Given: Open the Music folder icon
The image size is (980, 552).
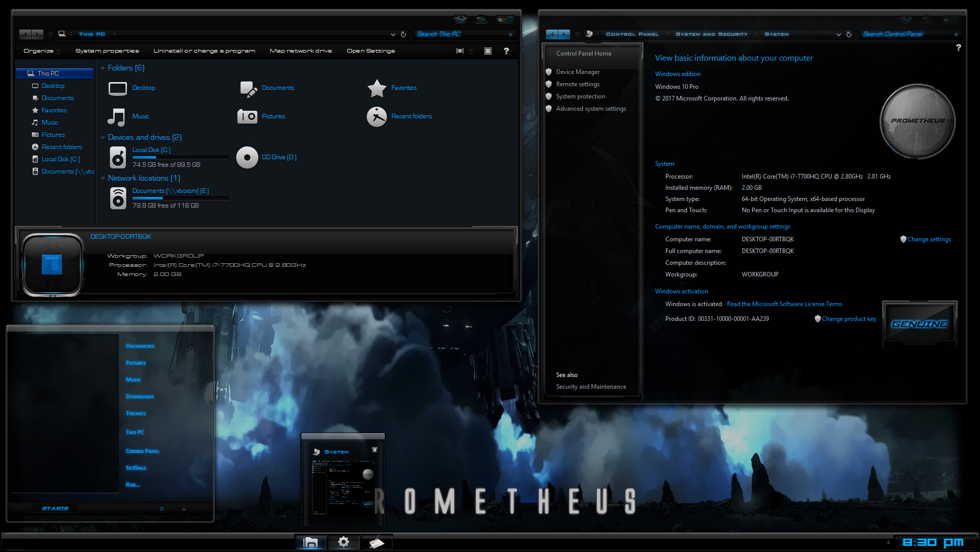Looking at the screenshot, I should [116, 117].
